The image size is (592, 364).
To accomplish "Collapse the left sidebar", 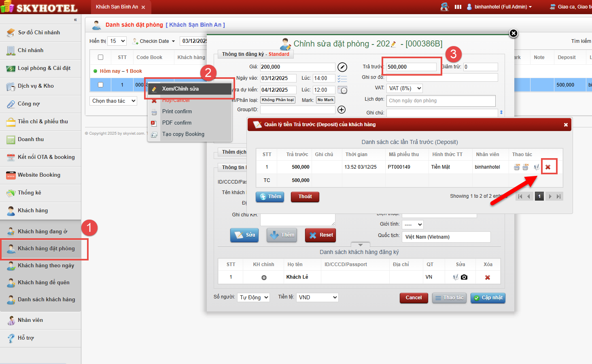I will [x=75, y=20].
